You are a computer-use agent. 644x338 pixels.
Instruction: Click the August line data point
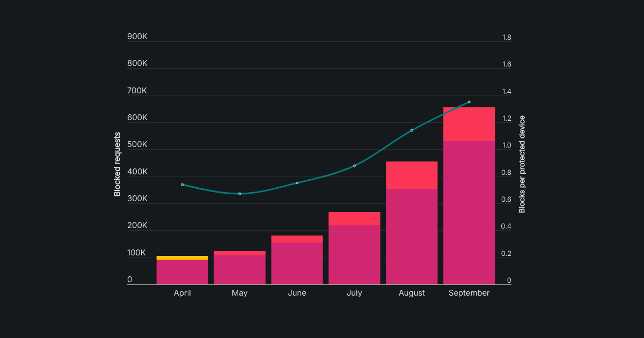coord(412,130)
